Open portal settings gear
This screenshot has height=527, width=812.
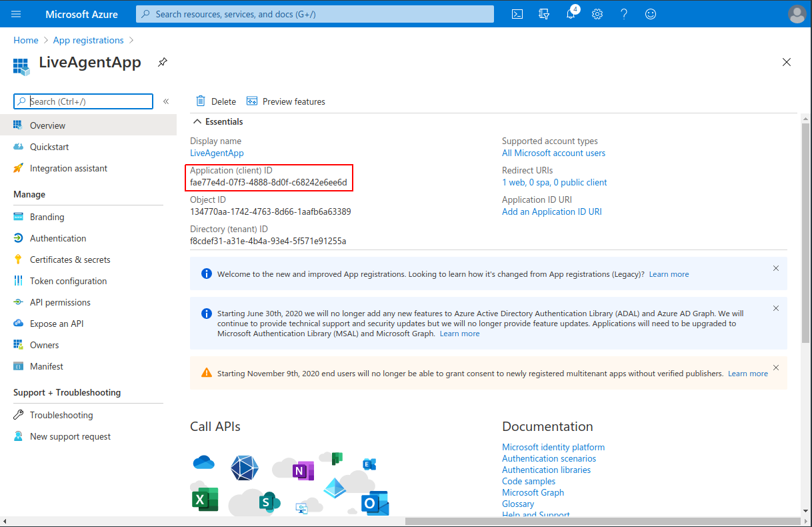pos(597,14)
